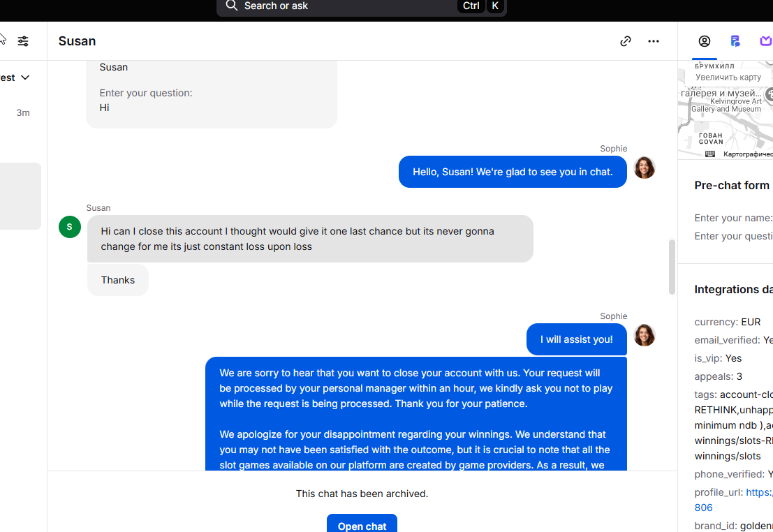Click the map keyboard shortcuts icon
Image resolution: width=773 pixels, height=532 pixels.
coord(710,154)
